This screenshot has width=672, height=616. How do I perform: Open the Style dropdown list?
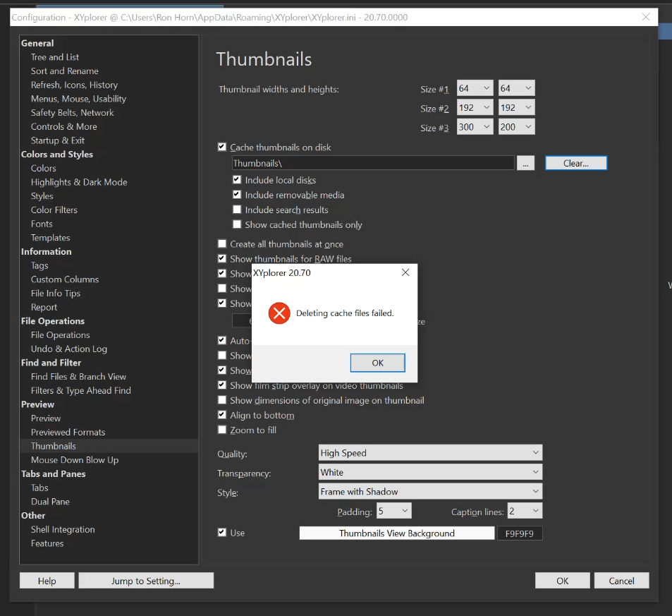pos(430,491)
